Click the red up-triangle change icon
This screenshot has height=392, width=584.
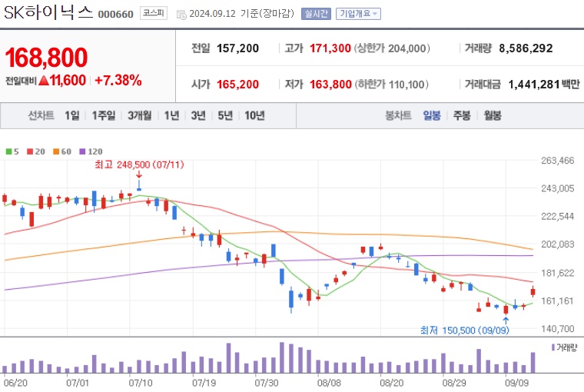pyautogui.click(x=44, y=80)
